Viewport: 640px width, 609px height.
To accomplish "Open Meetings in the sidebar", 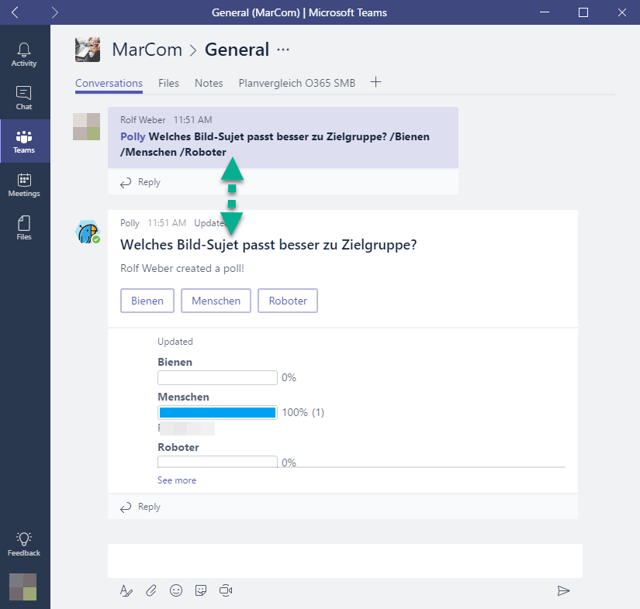I will pos(24,185).
